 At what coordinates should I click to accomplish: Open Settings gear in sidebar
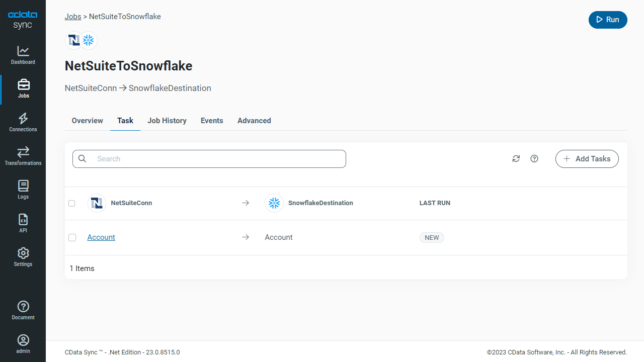[23, 253]
